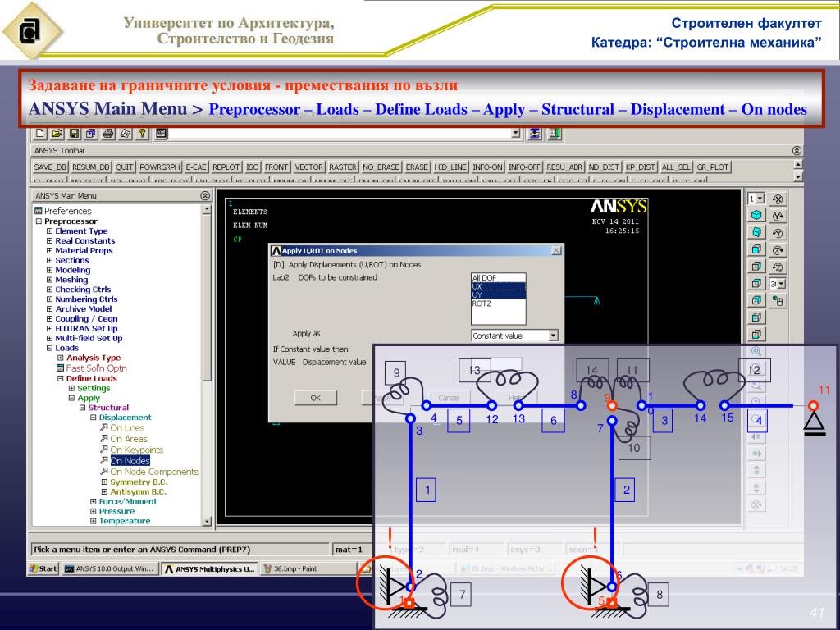Expand the Modeling tree node
The image size is (840, 630).
tap(49, 270)
